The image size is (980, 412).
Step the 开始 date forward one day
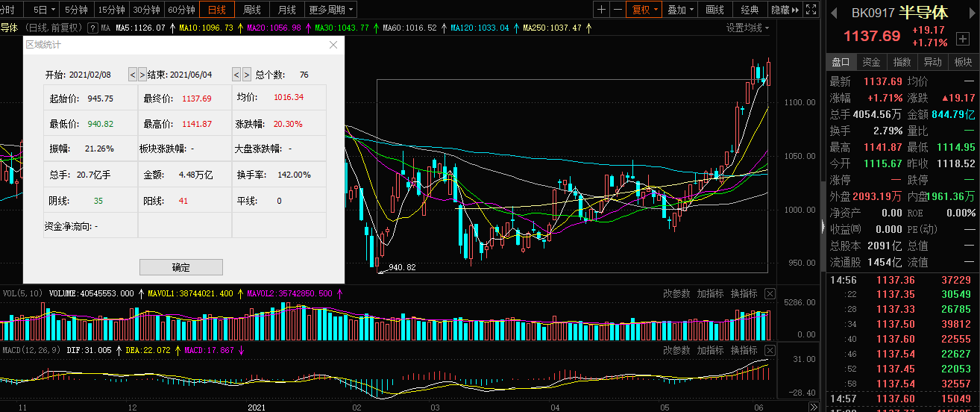coord(142,75)
